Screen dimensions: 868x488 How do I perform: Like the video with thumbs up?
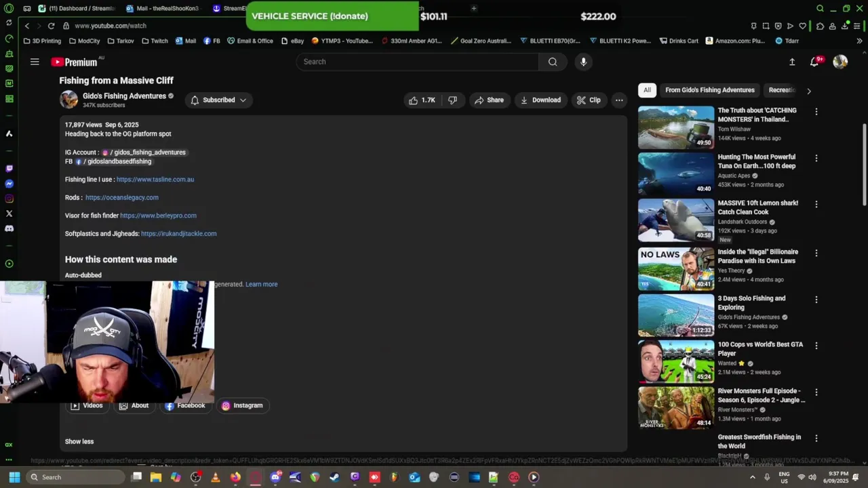click(x=422, y=100)
